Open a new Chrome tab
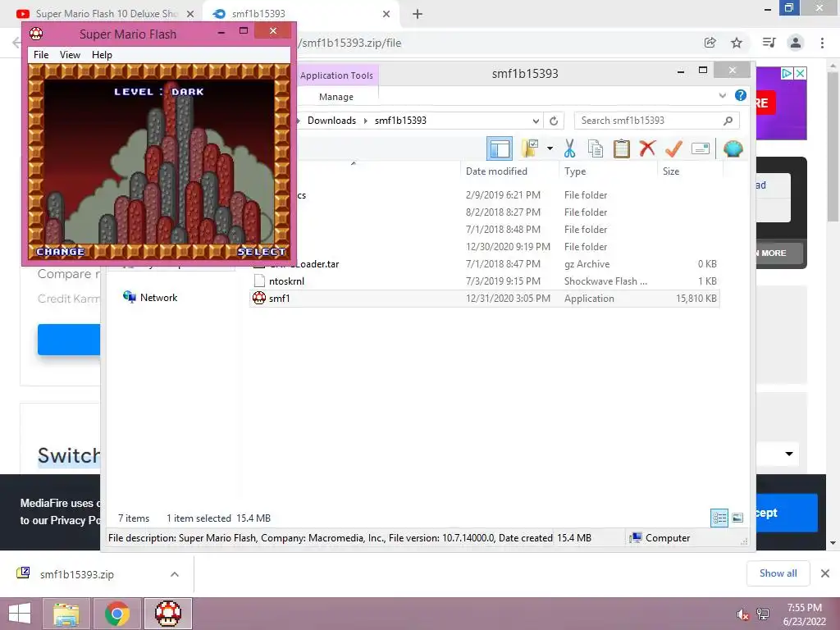Viewport: 840px width, 630px height. pos(418,14)
